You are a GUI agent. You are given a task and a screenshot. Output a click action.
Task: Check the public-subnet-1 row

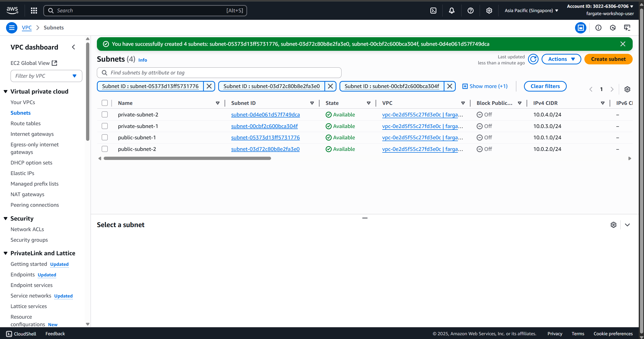[105, 137]
